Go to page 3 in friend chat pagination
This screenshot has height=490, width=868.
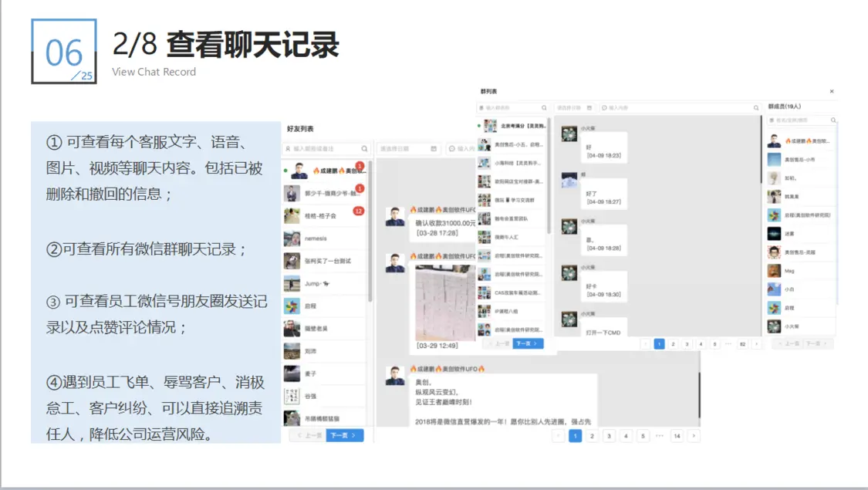pos(609,436)
